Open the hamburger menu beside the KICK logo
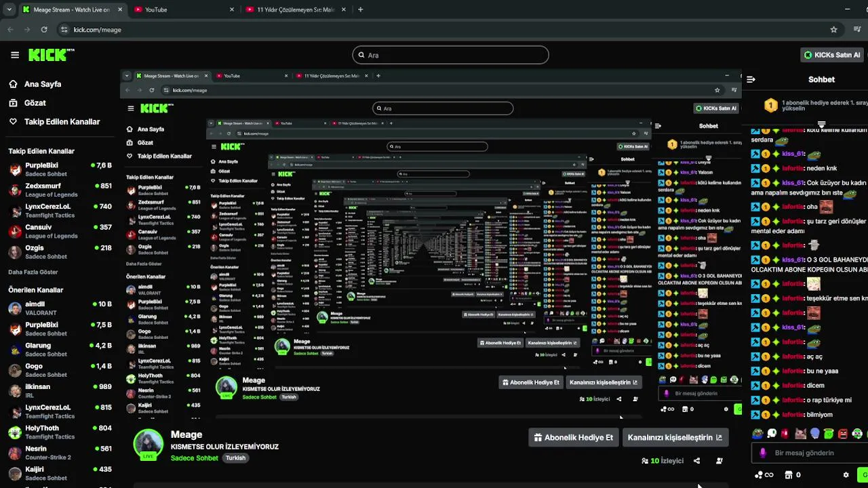The image size is (868, 488). coord(15,55)
